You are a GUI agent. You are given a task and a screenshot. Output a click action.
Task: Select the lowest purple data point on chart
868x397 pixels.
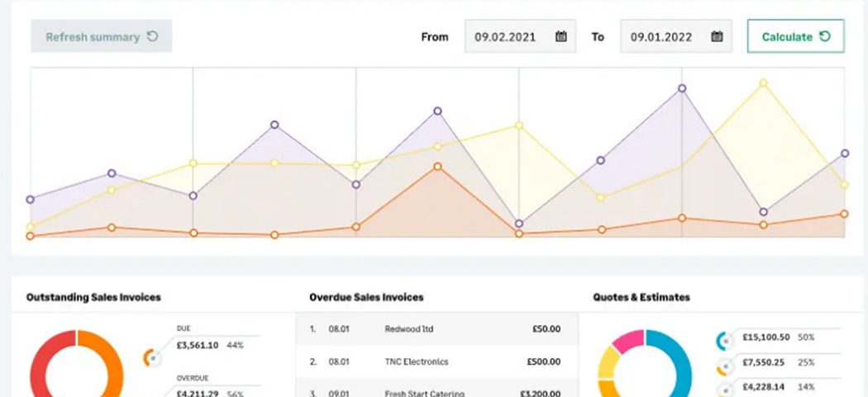(x=518, y=223)
